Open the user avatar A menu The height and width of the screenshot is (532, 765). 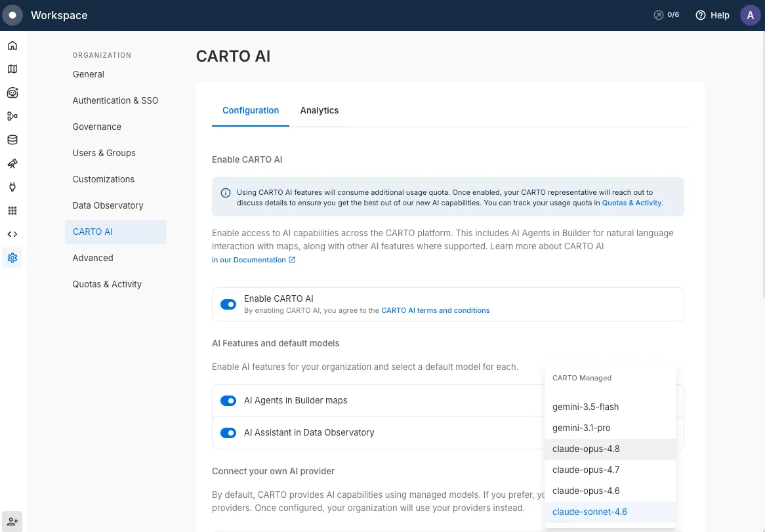click(x=751, y=15)
